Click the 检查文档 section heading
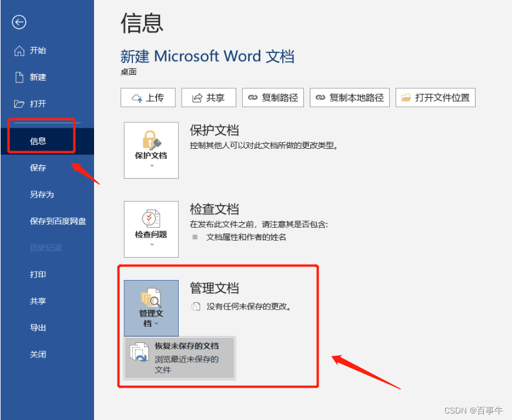The height and width of the screenshot is (420, 512). pos(214,209)
